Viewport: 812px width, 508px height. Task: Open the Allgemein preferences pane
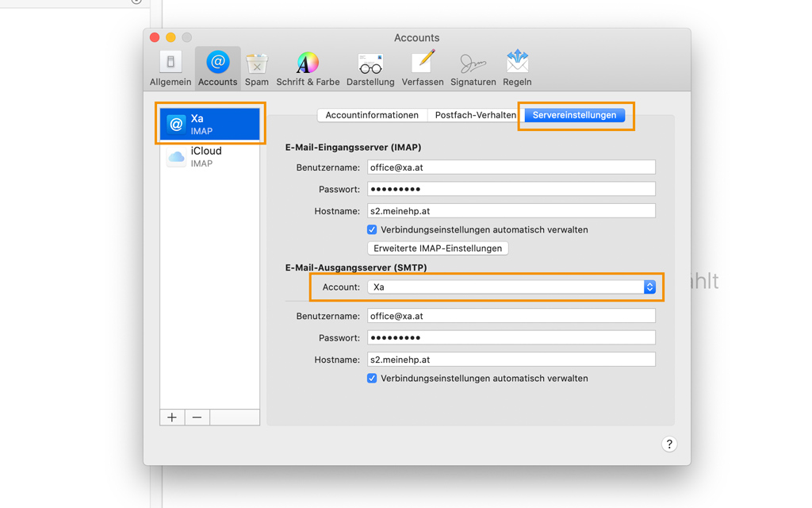[170, 68]
